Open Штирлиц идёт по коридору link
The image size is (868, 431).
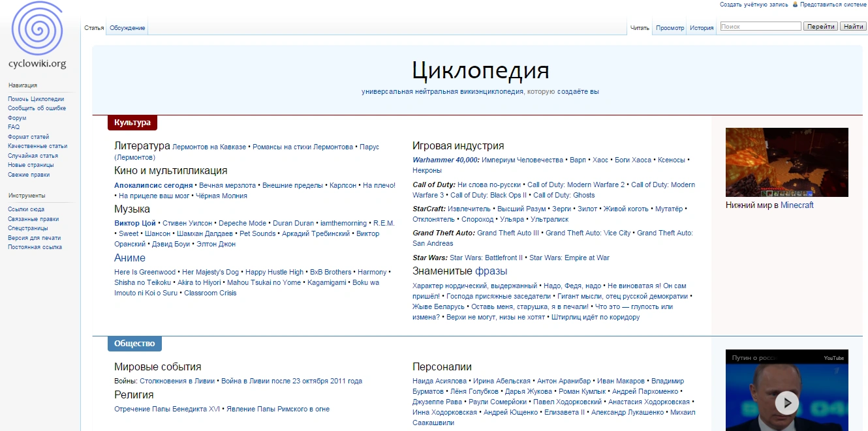click(x=595, y=318)
